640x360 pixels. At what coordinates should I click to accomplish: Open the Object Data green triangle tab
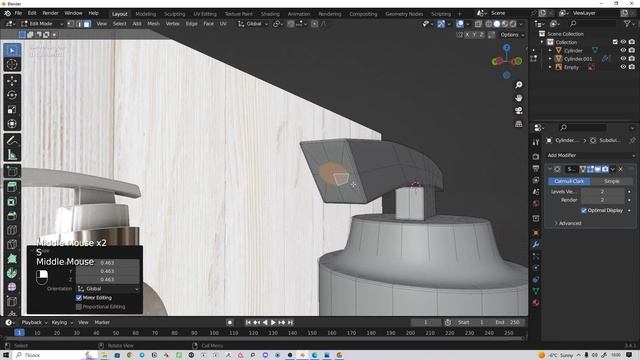click(536, 291)
